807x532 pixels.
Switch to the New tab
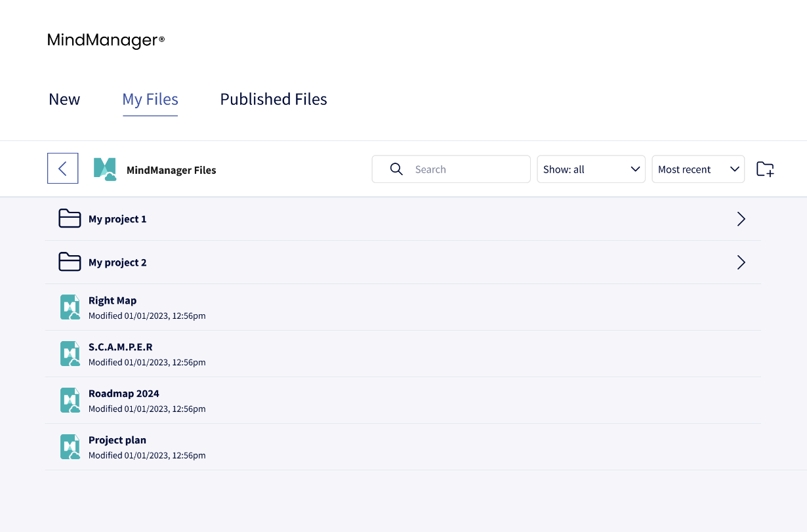(x=64, y=99)
